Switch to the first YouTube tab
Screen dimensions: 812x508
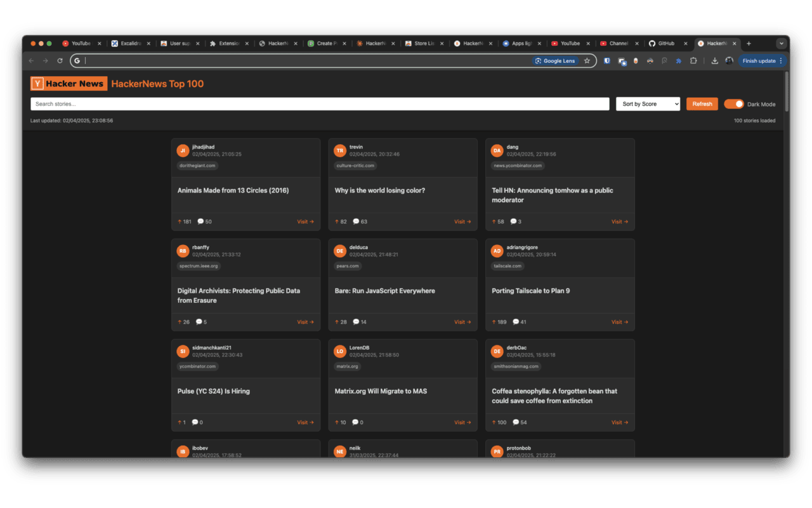point(81,44)
